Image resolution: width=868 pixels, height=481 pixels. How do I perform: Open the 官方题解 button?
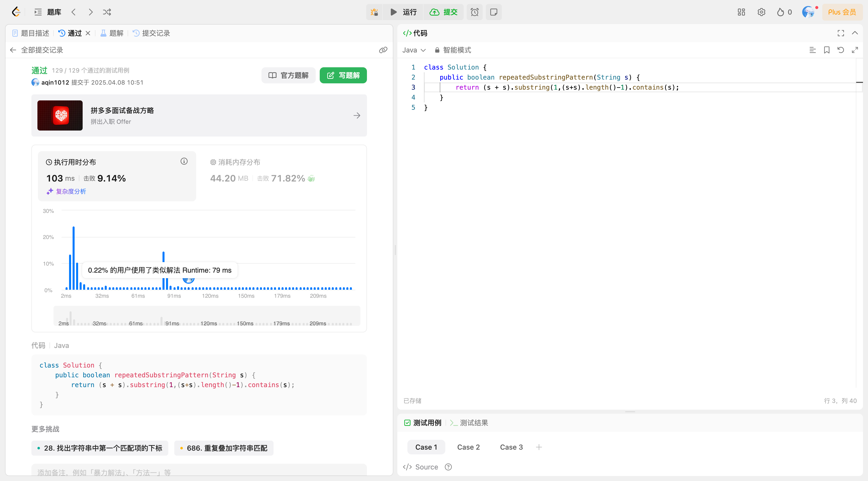288,75
